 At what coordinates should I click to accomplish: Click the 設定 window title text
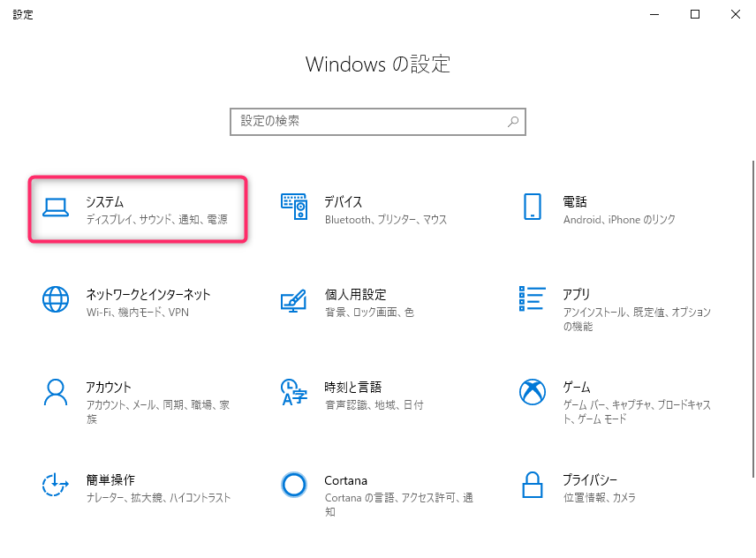click(x=23, y=15)
